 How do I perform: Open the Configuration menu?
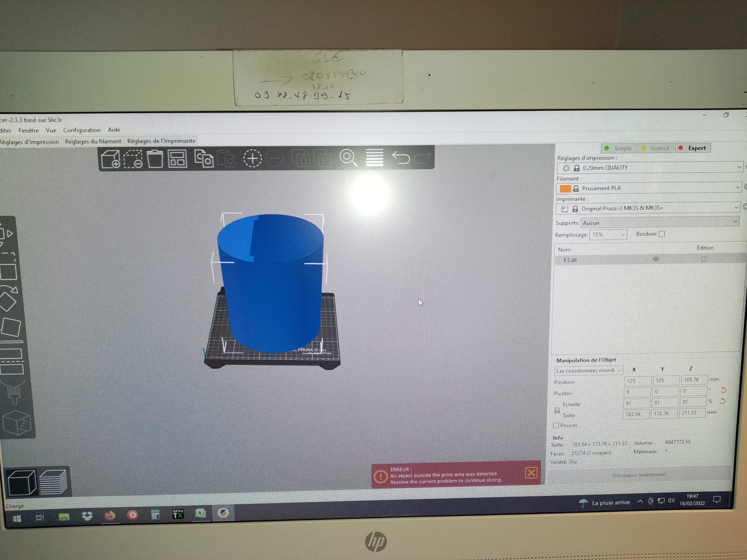click(x=82, y=130)
